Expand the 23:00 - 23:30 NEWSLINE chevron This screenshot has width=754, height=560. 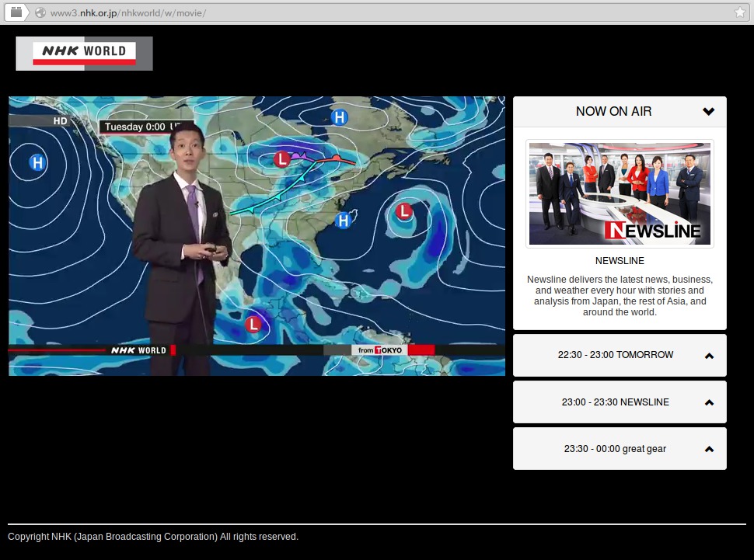[709, 402]
